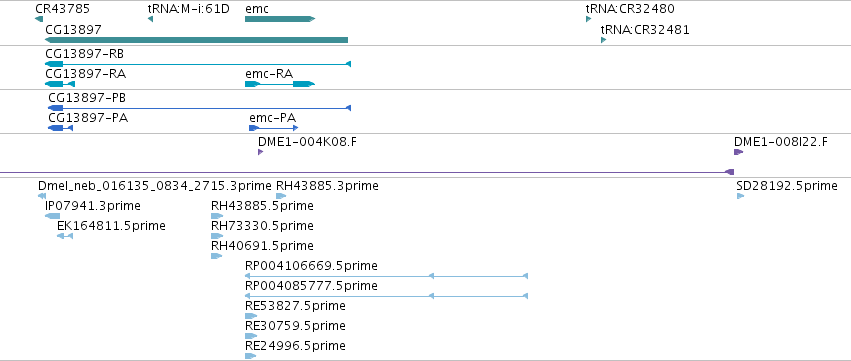Select the CG13897-PA protein glyph
Image resolution: width=851 pixels, height=361 pixels.
click(x=60, y=128)
